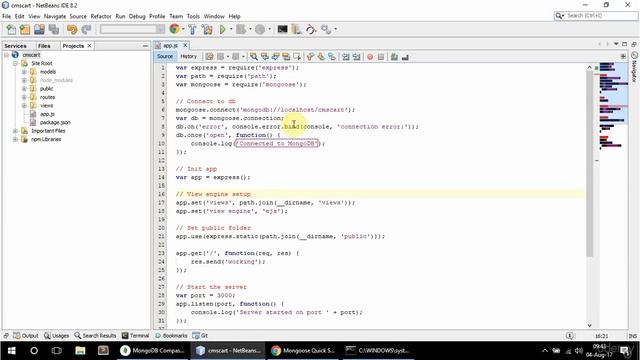Click the Previous Bookmark icon
640x360 pixels.
310,57
